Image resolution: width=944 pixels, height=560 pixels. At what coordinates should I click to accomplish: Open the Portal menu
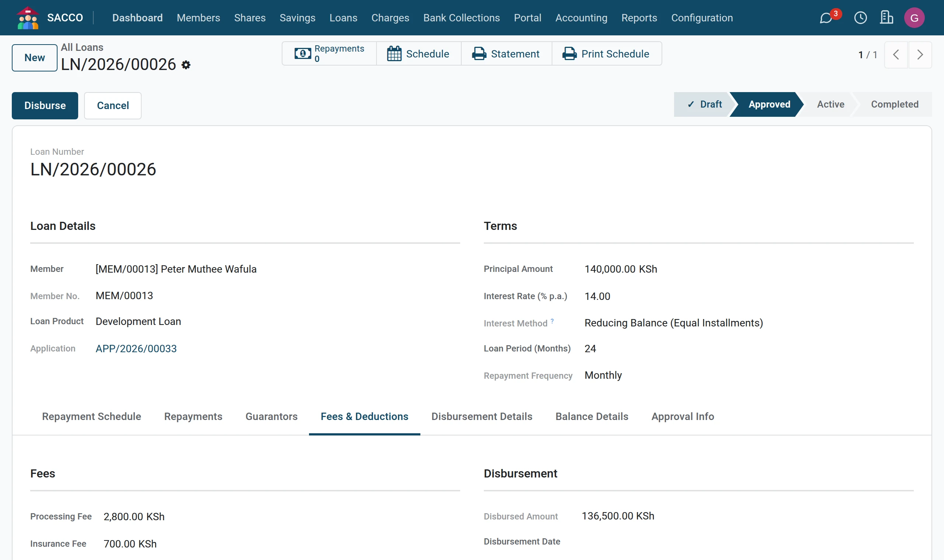coord(527,18)
